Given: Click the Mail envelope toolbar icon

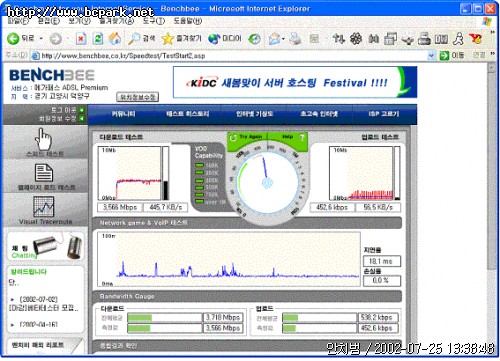Looking at the screenshot, I should (x=274, y=39).
